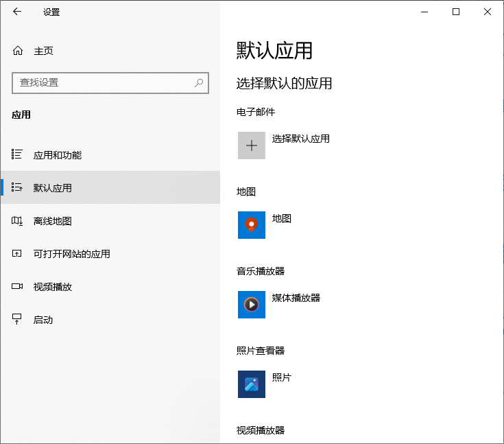The height and width of the screenshot is (444, 504).
Task: Click the 应用 sidebar category heading
Action: tap(21, 115)
